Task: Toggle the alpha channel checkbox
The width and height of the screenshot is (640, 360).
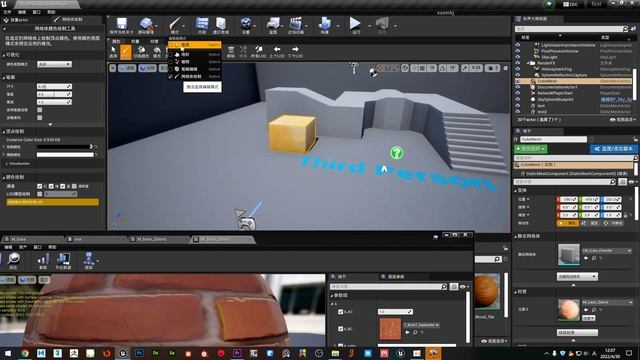Action: 74,186
